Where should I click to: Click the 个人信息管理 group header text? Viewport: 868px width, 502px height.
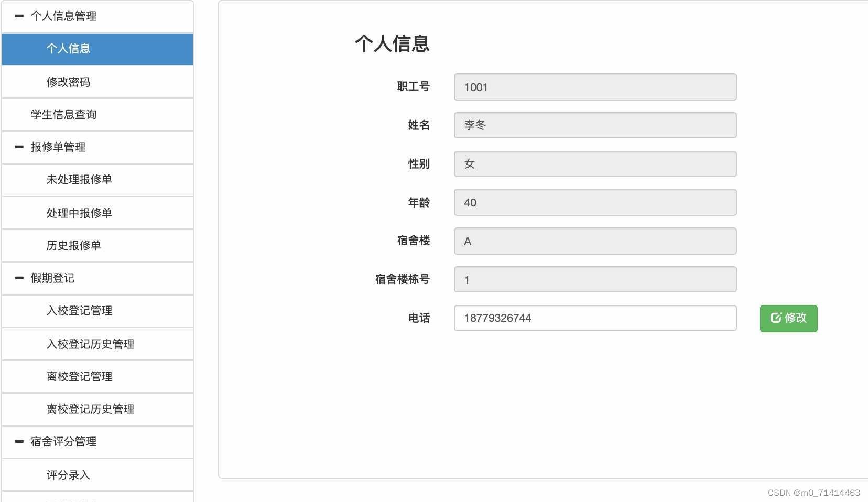coord(63,16)
